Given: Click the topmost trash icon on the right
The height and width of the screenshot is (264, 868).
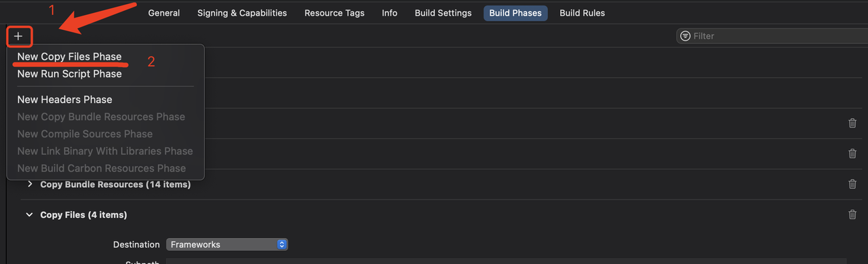Looking at the screenshot, I should [x=852, y=123].
